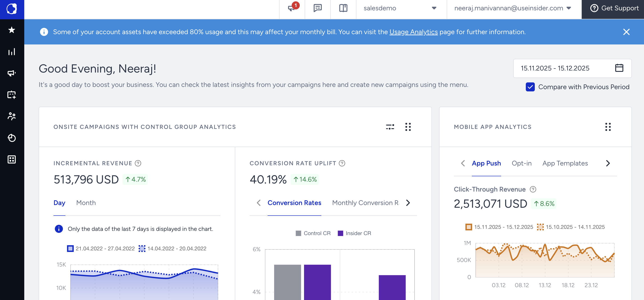Image resolution: width=644 pixels, height=300 pixels.
Task: Expand the neeraj.manivannan user email dropdown
Action: [x=513, y=9]
